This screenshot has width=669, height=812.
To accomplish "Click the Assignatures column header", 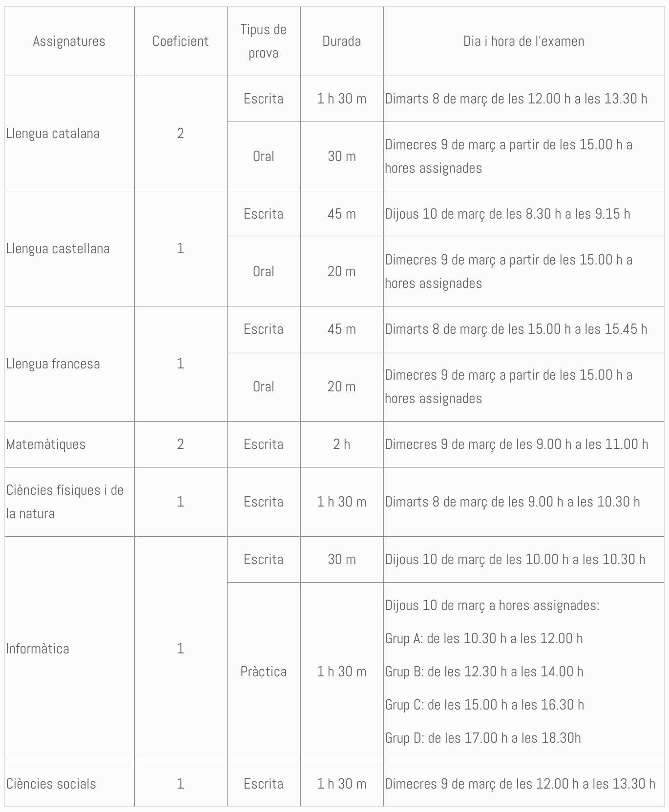I will click(69, 41).
